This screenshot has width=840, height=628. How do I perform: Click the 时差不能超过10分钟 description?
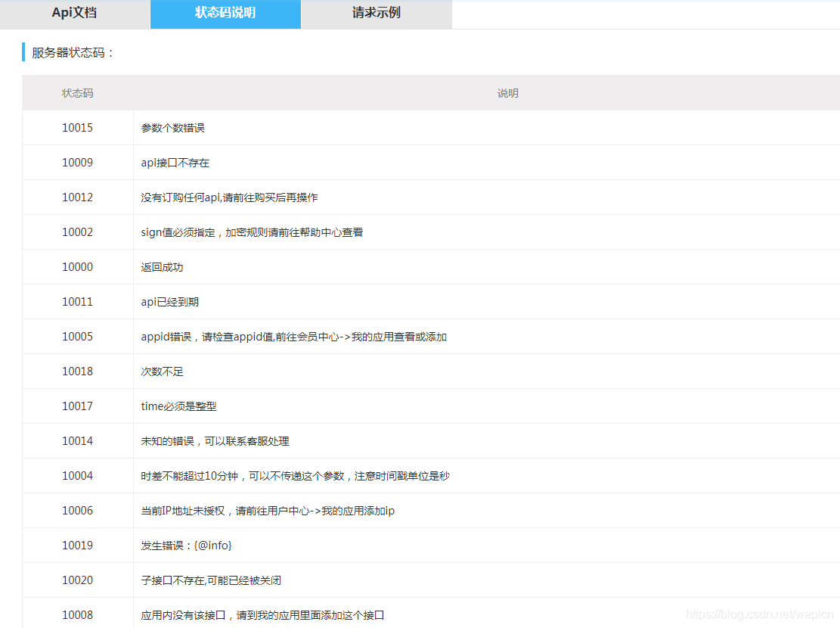point(295,476)
